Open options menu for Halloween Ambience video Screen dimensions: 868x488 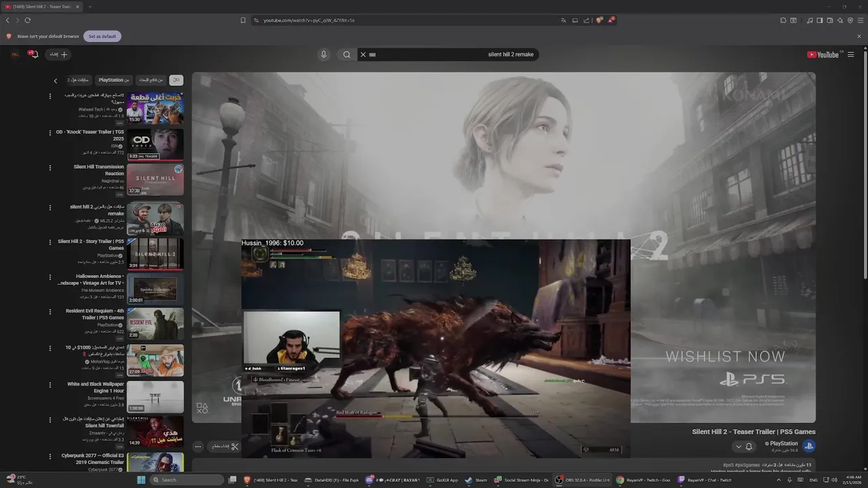[50, 277]
